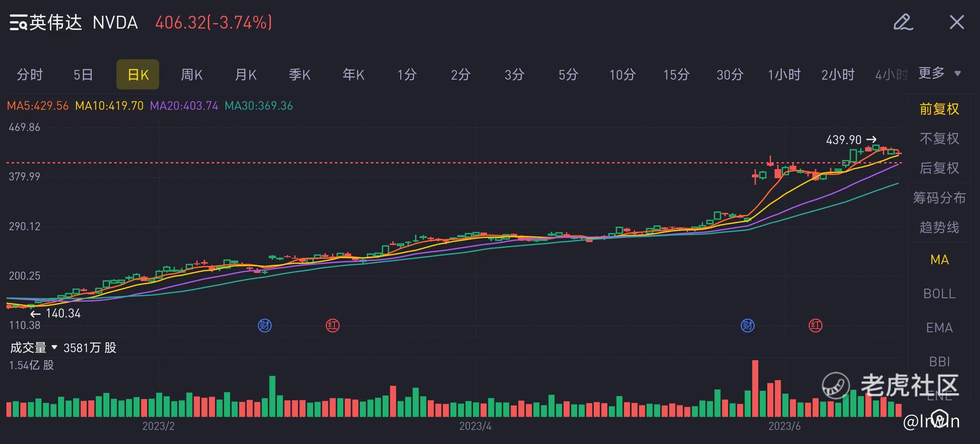The height and width of the screenshot is (444, 980).
Task: Select 后复权 backward adjustment mode
Action: pos(939,168)
